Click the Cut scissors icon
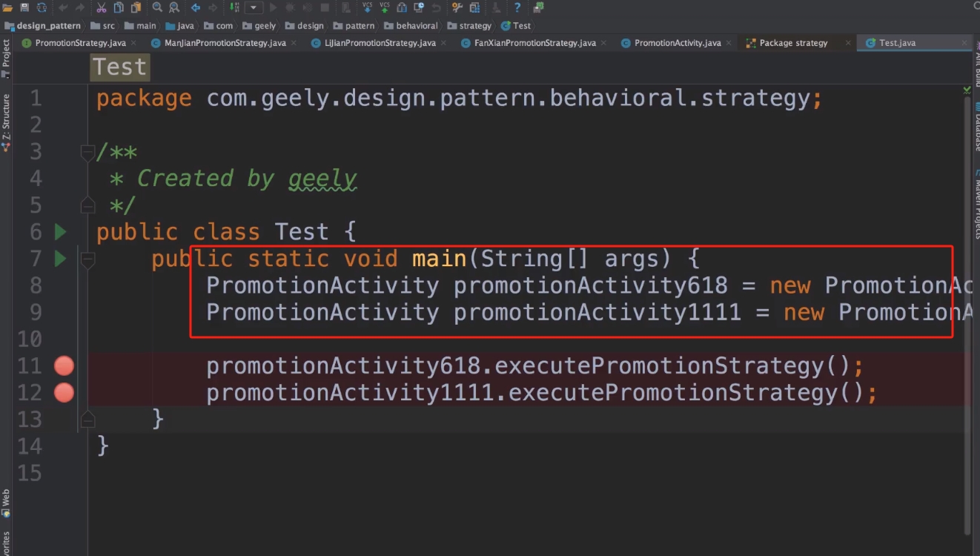This screenshot has width=980, height=556. (102, 7)
